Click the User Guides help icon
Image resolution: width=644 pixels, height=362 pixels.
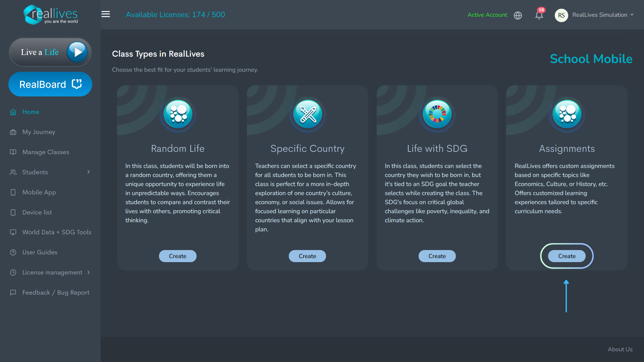point(13,252)
